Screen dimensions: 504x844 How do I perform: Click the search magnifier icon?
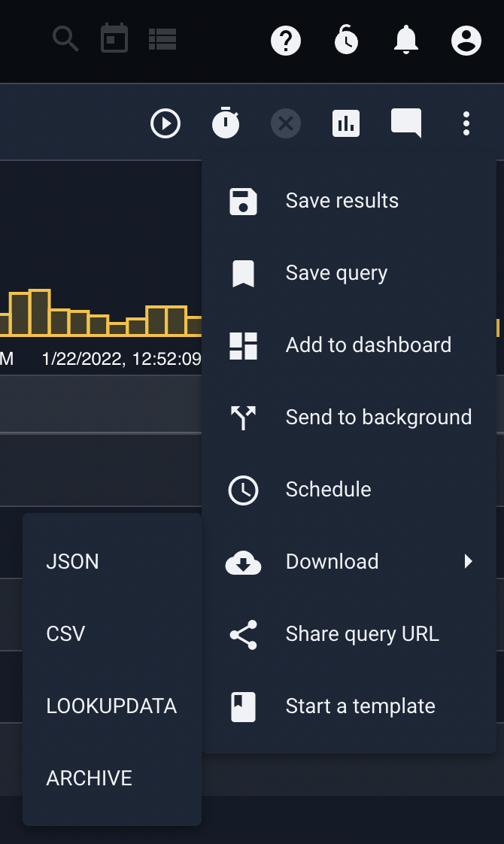(65, 39)
